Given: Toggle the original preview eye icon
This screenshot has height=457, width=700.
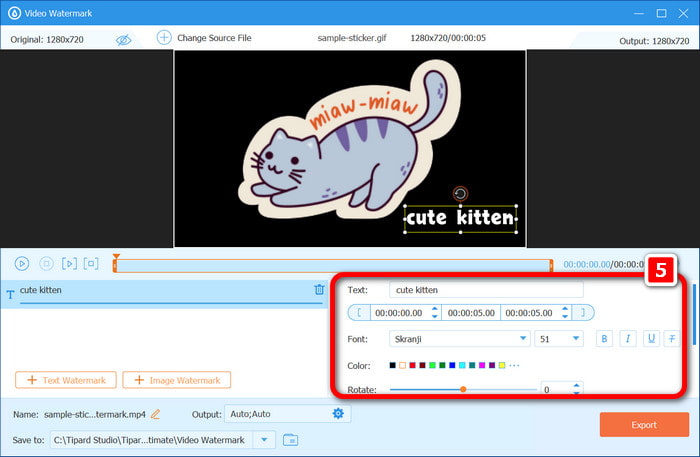Looking at the screenshot, I should click(123, 40).
